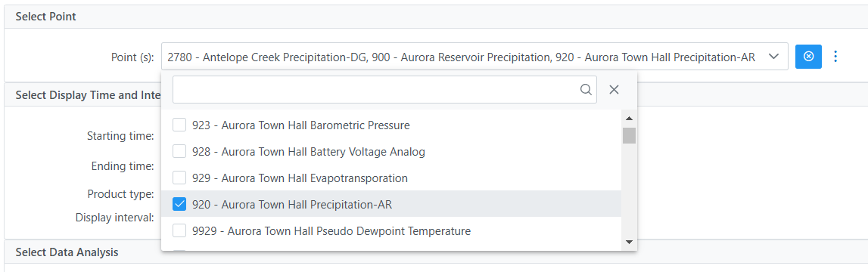The width and height of the screenshot is (868, 272).
Task: Check 9929 - Aurora Town Hall Pseudo Dewpoint Temperature
Action: [179, 230]
